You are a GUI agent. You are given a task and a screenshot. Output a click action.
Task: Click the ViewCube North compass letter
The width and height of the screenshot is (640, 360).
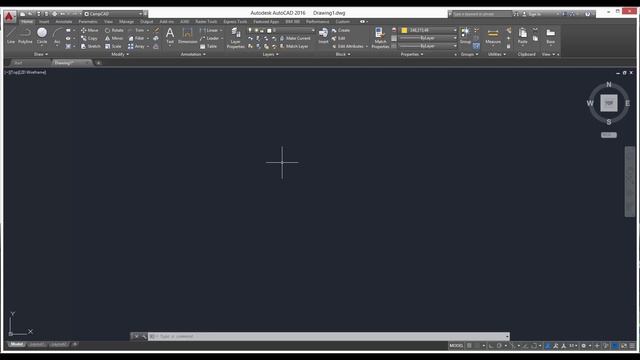pyautogui.click(x=609, y=84)
